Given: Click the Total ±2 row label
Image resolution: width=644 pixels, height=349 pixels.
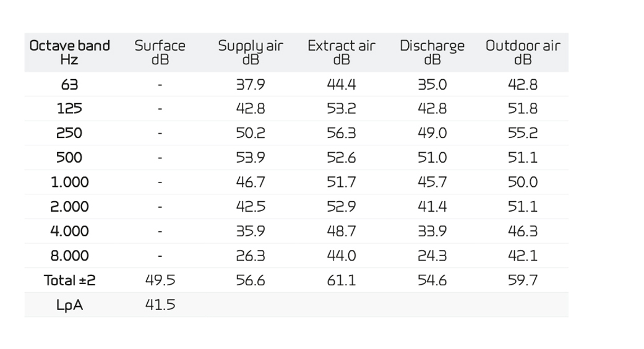Looking at the screenshot, I should (x=69, y=280).
